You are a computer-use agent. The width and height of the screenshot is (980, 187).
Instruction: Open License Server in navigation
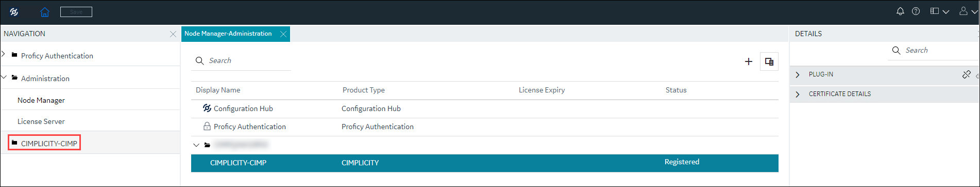pyautogui.click(x=41, y=121)
